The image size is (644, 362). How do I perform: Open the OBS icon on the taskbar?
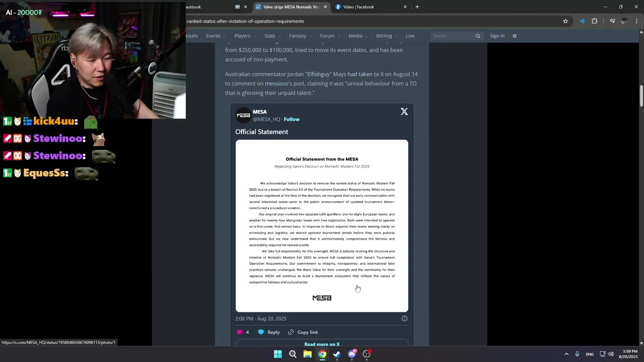[x=367, y=354]
